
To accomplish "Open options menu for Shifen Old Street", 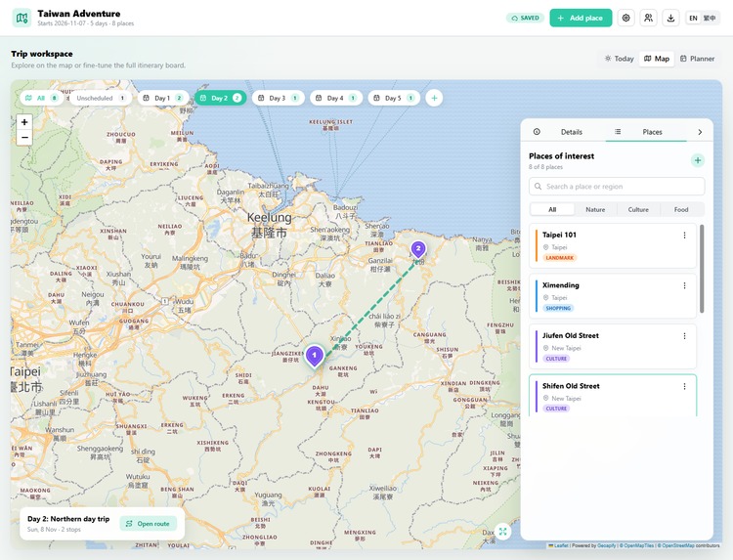I will coord(684,386).
